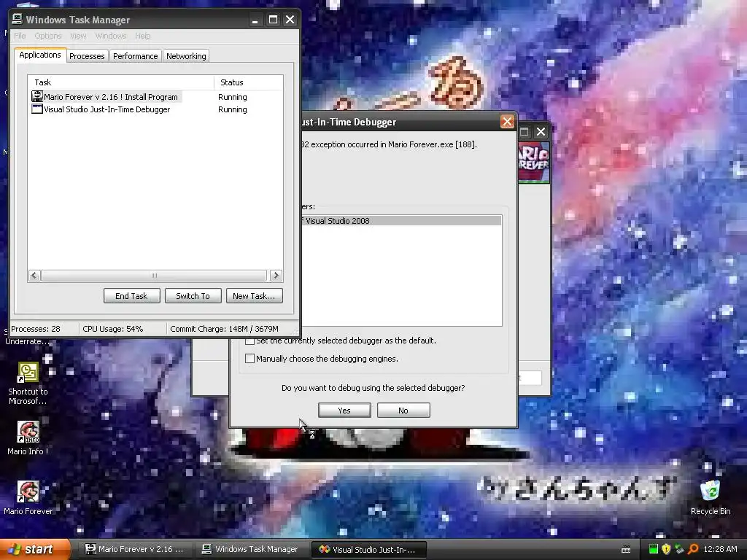The height and width of the screenshot is (560, 747).
Task: Click the task list right scroll arrow
Action: 276,275
